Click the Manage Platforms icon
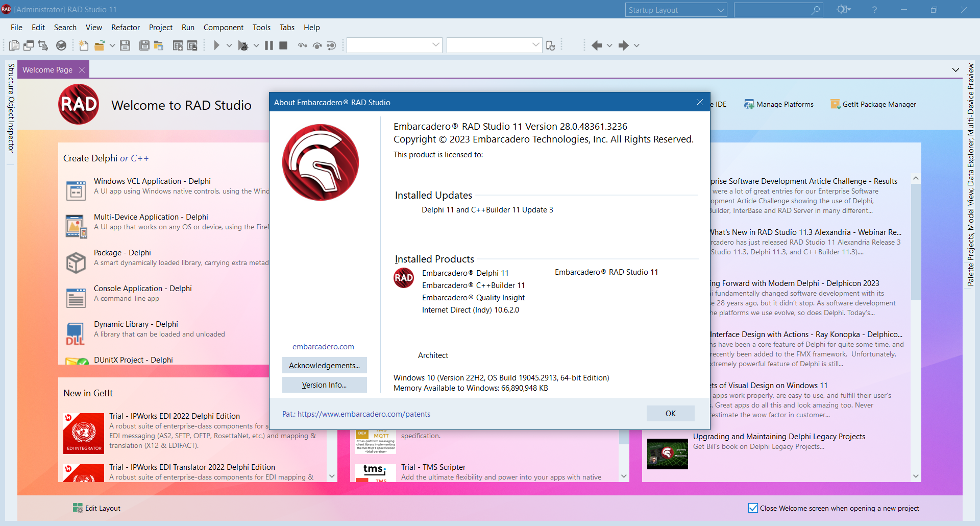The height and width of the screenshot is (526, 980). [x=749, y=104]
